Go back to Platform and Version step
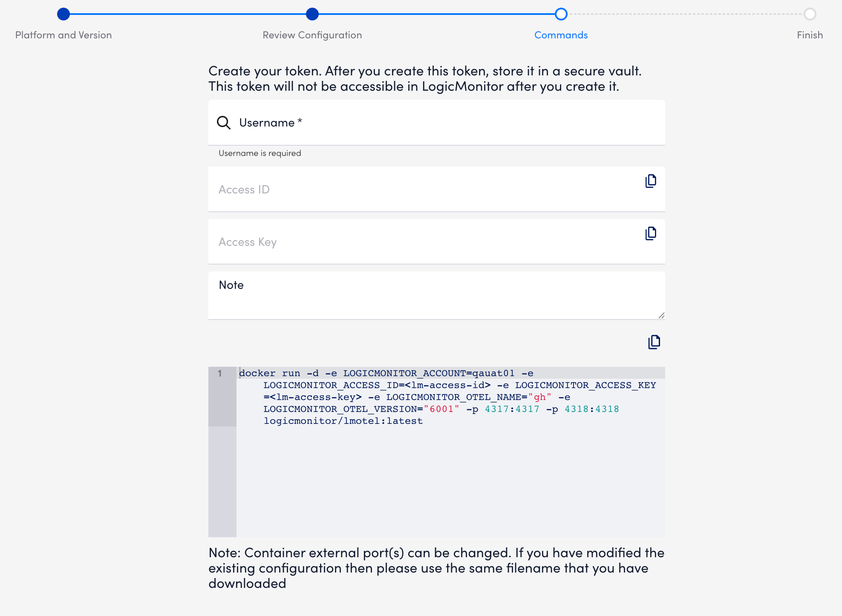 (63, 35)
